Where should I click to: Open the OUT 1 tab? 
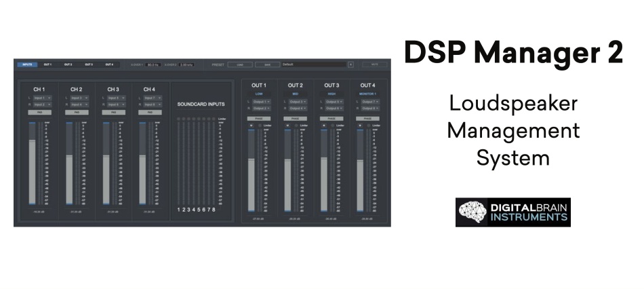coord(47,64)
